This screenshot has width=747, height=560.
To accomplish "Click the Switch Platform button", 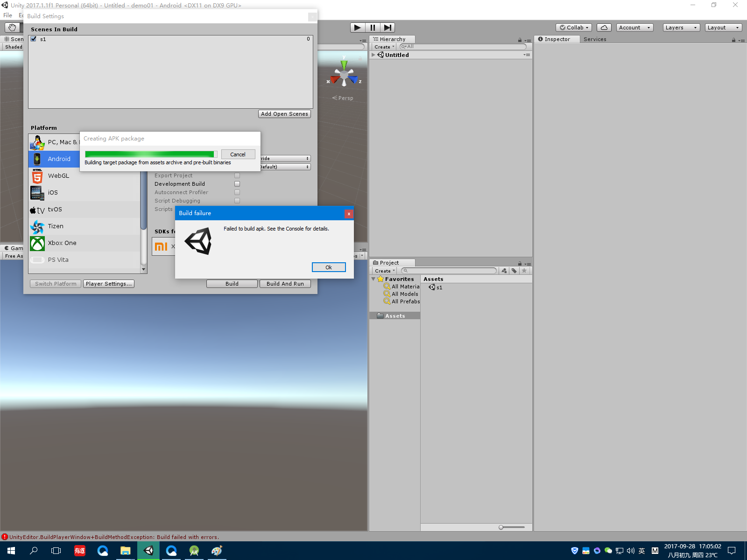I will [56, 284].
